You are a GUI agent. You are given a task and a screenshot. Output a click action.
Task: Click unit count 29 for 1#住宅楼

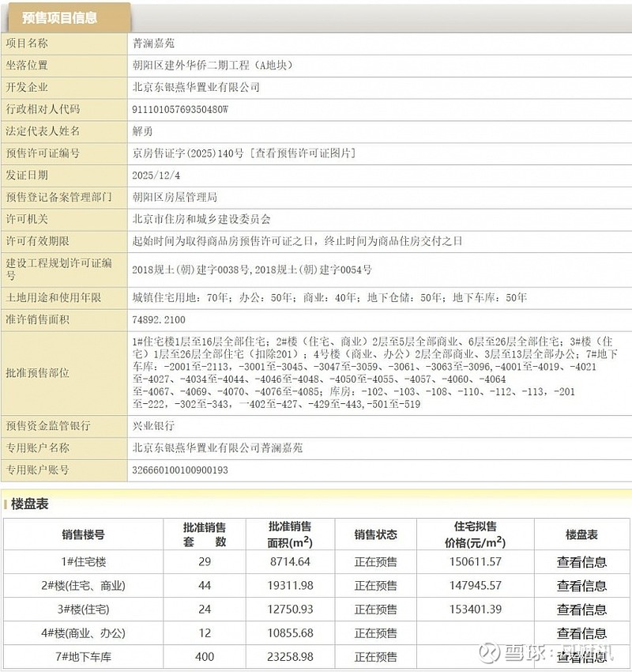(205, 562)
